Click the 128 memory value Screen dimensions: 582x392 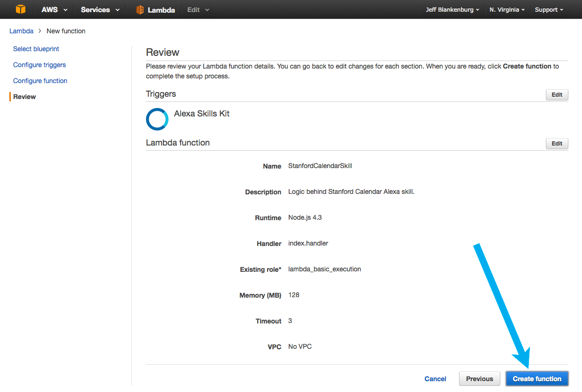294,295
